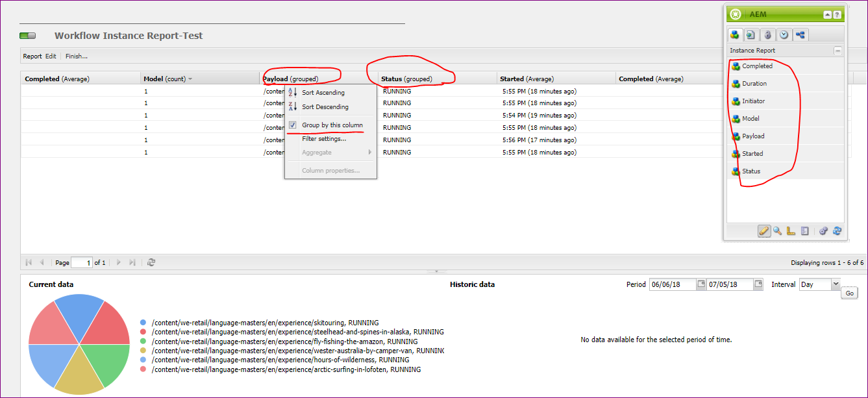Select the sitemap icon in the AEM toolbar
The width and height of the screenshot is (868, 398).
click(x=800, y=34)
